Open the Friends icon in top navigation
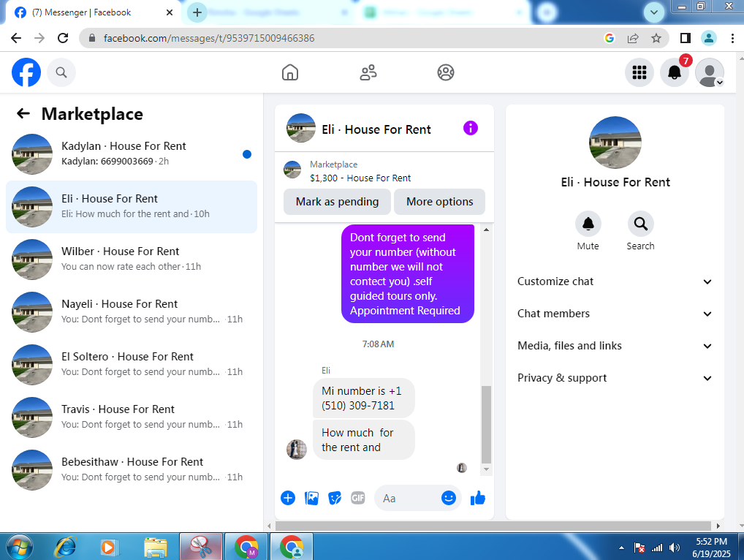 point(368,72)
